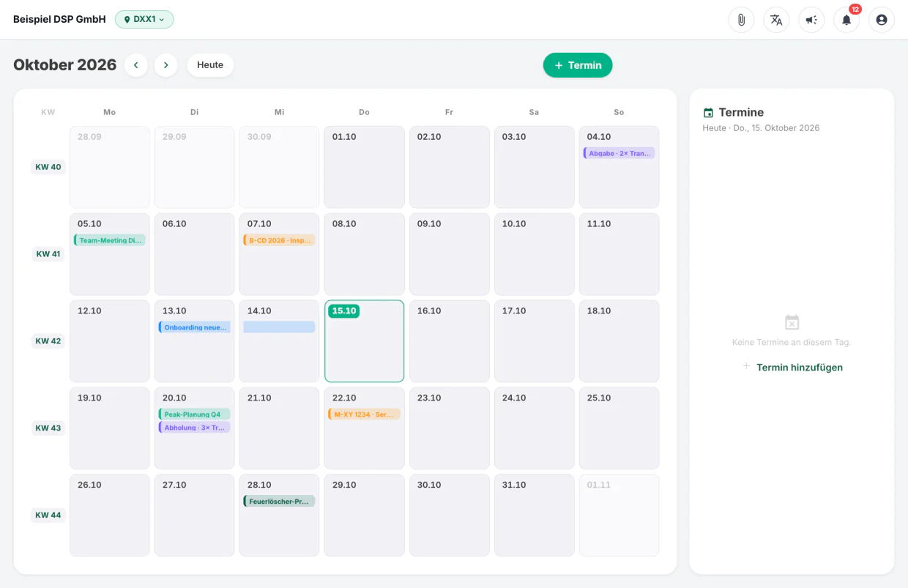Click the date text Heute · Do., 15. Oktober 2026
Viewport: 908px width, 588px height.
[761, 128]
